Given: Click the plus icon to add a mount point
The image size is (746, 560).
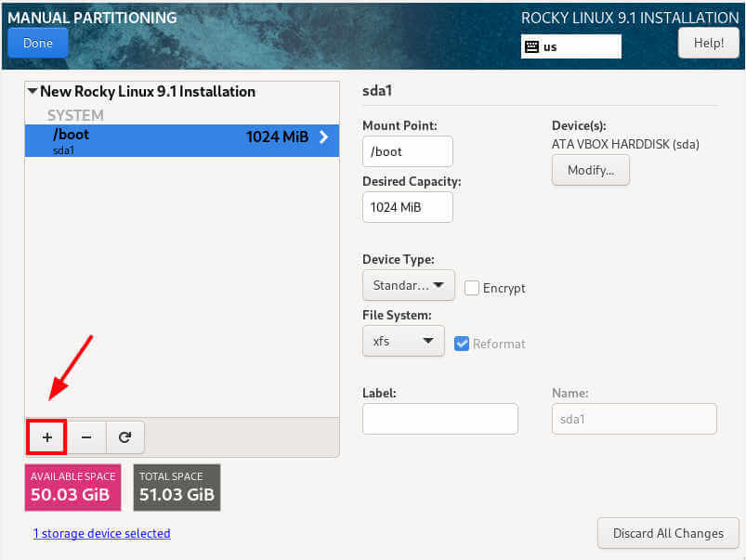Looking at the screenshot, I should (x=46, y=437).
